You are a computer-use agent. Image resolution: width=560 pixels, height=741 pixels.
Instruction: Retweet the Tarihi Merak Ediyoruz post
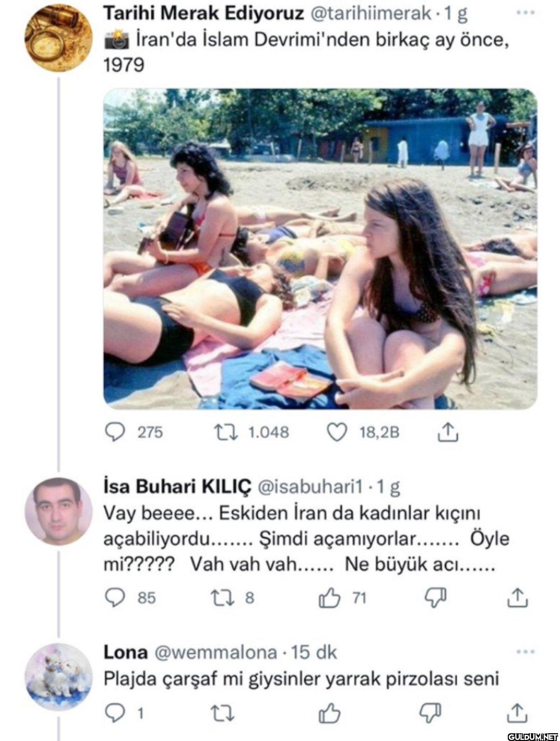(228, 432)
